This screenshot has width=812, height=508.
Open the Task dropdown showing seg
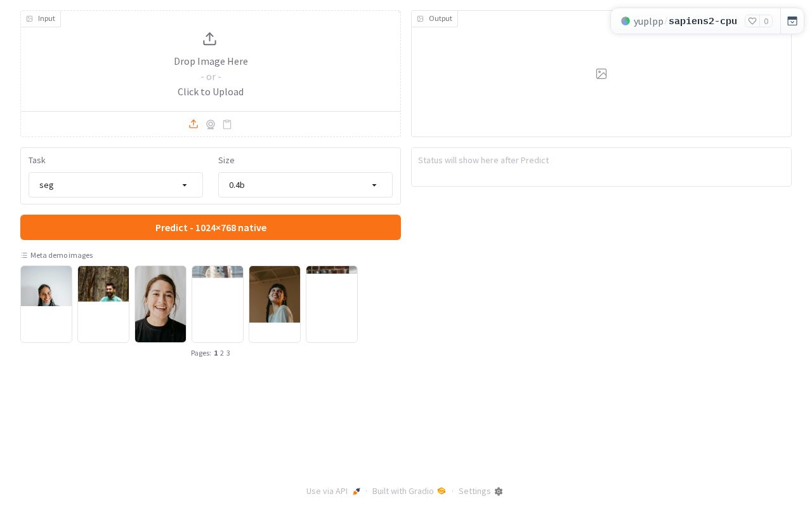[x=115, y=185]
